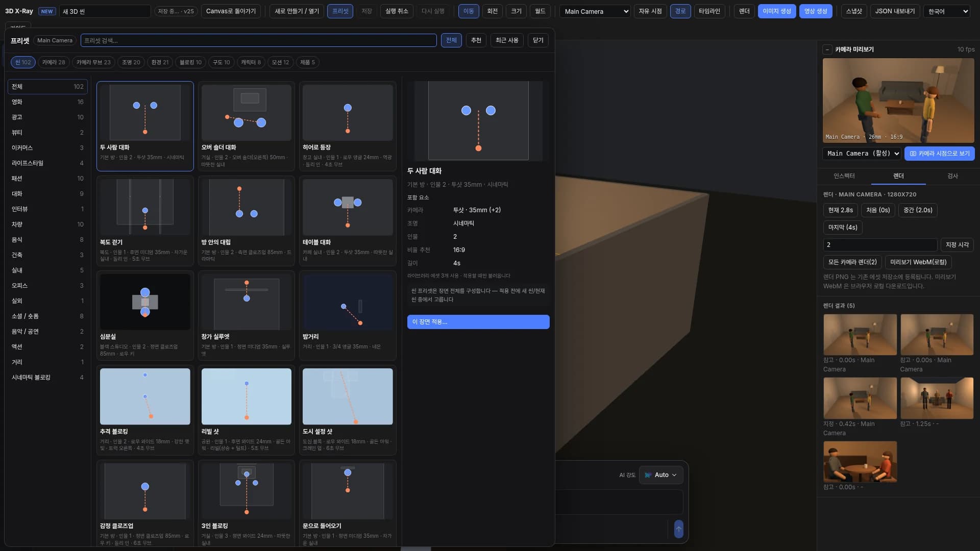
Task: Click the 영상 생성 button
Action: pos(816,11)
